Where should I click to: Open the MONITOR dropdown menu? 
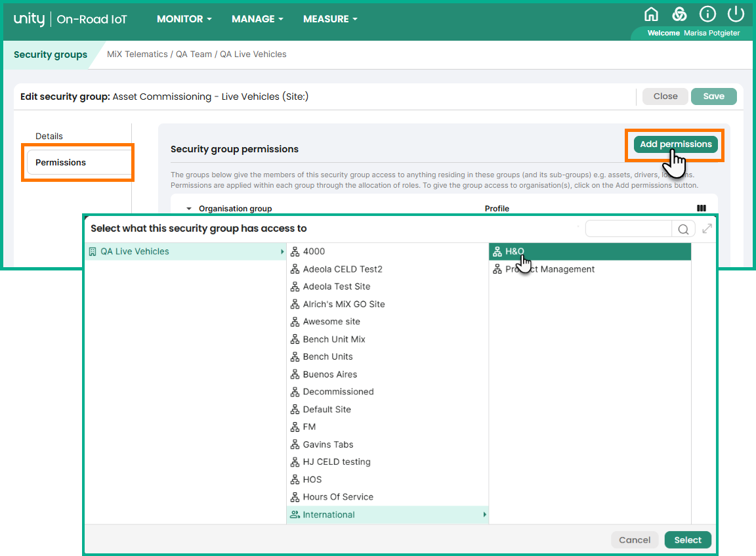tap(184, 19)
